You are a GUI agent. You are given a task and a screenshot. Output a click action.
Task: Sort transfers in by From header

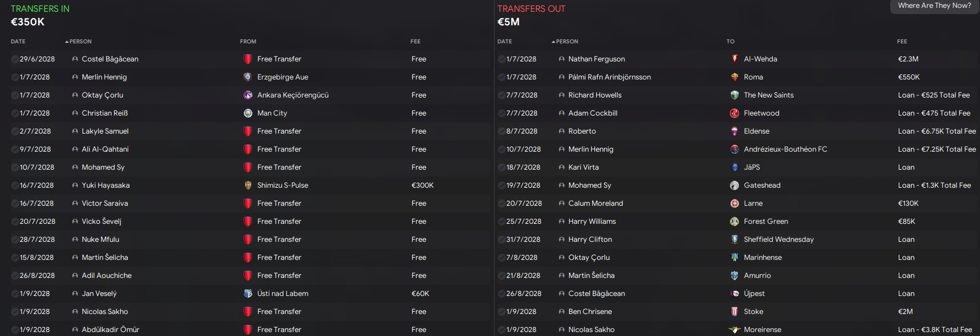point(248,42)
